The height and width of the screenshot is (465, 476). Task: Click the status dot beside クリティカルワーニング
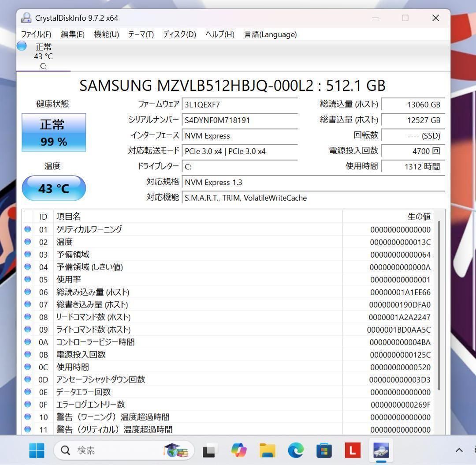pos(27,229)
